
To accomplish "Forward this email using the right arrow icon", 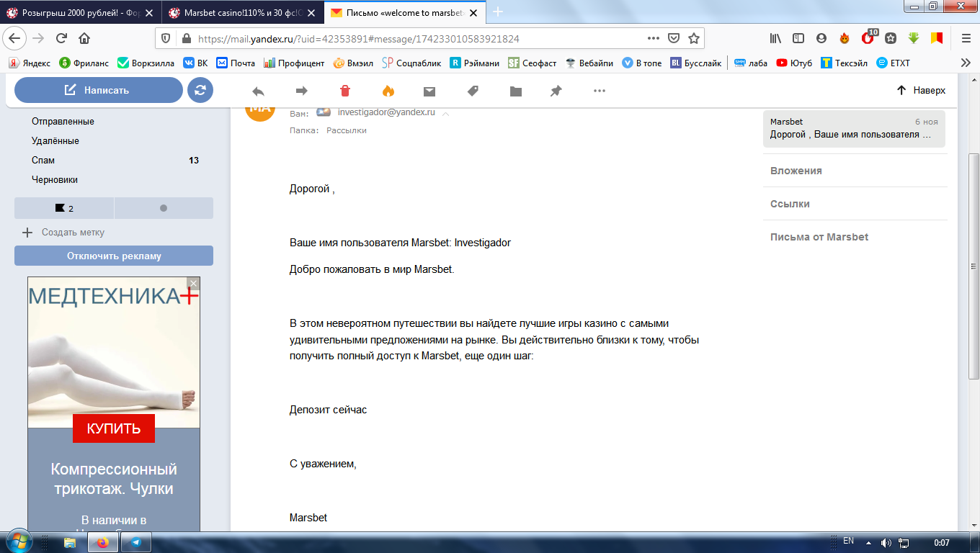I will tap(302, 91).
